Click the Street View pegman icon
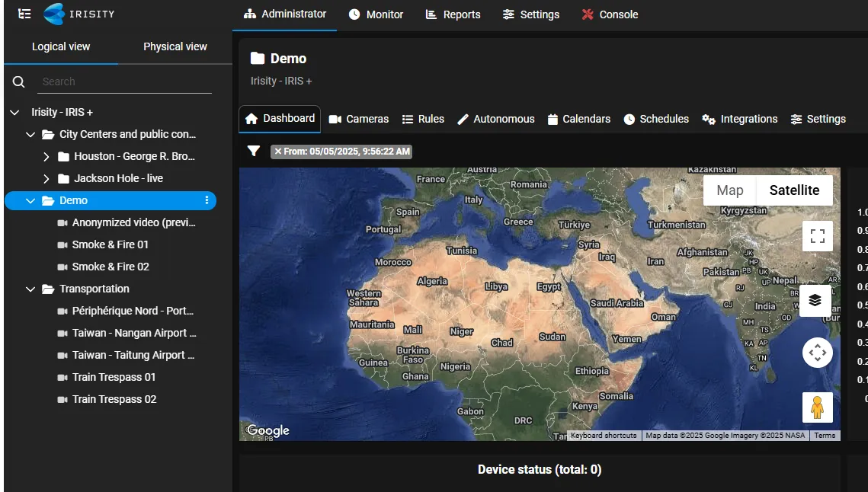The image size is (868, 492). [x=818, y=407]
